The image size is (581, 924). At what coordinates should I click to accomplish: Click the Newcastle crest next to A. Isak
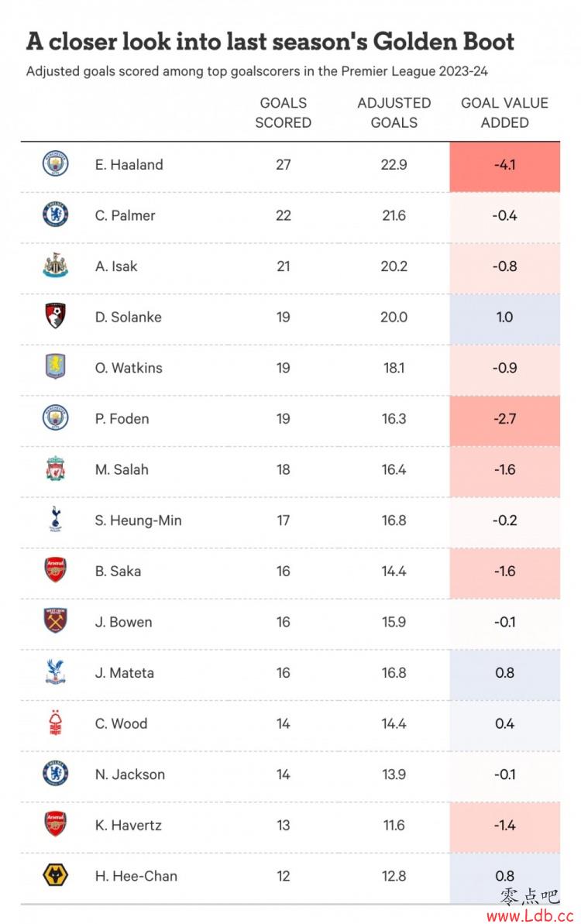pyautogui.click(x=56, y=266)
